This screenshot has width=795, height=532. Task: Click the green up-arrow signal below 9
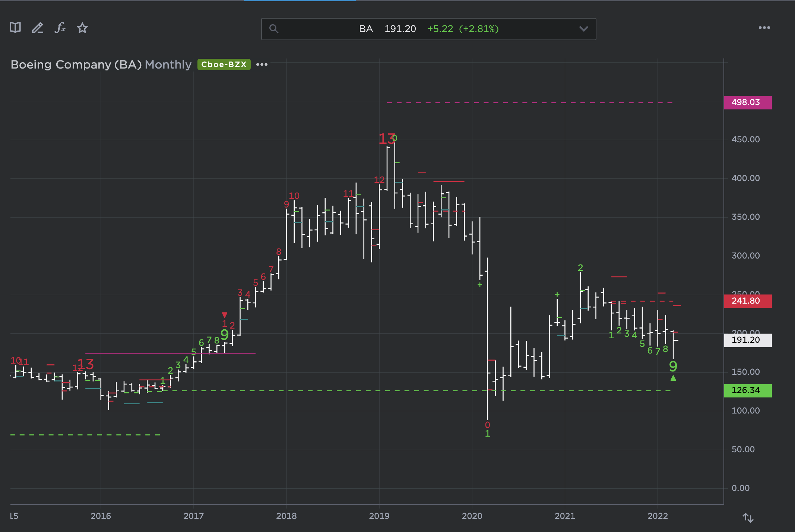tap(673, 378)
